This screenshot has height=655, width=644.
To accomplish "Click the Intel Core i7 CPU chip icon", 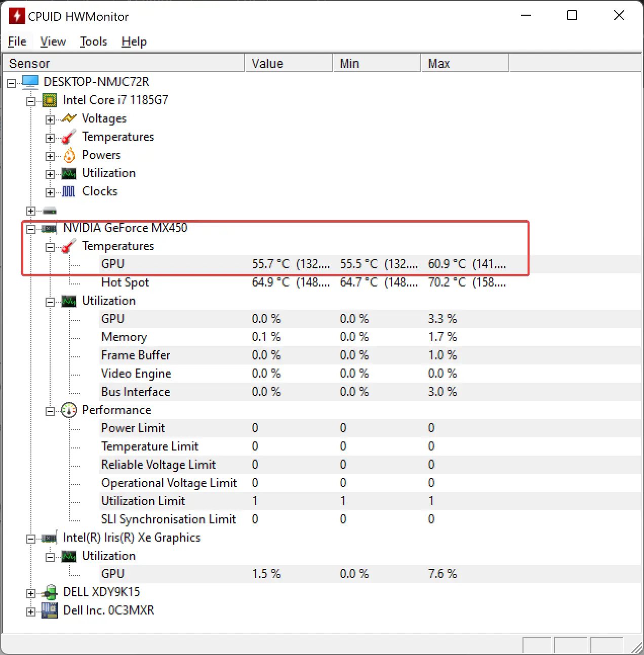I will pos(50,100).
